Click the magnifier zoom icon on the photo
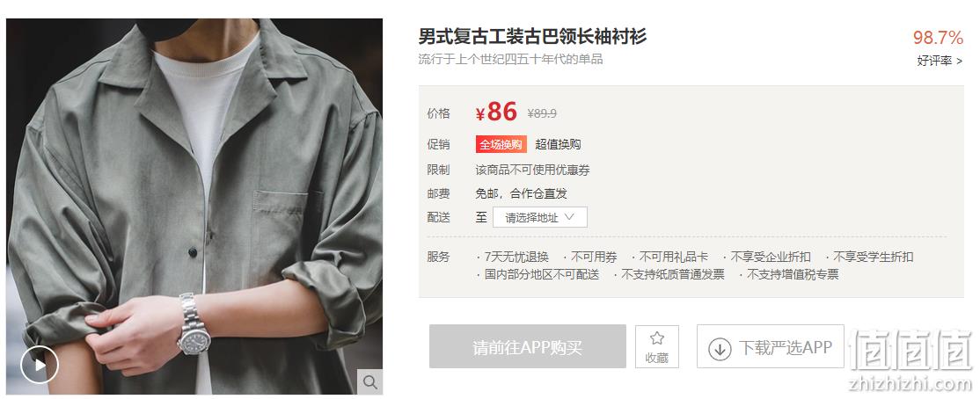This screenshot has width=980, height=399. click(370, 381)
